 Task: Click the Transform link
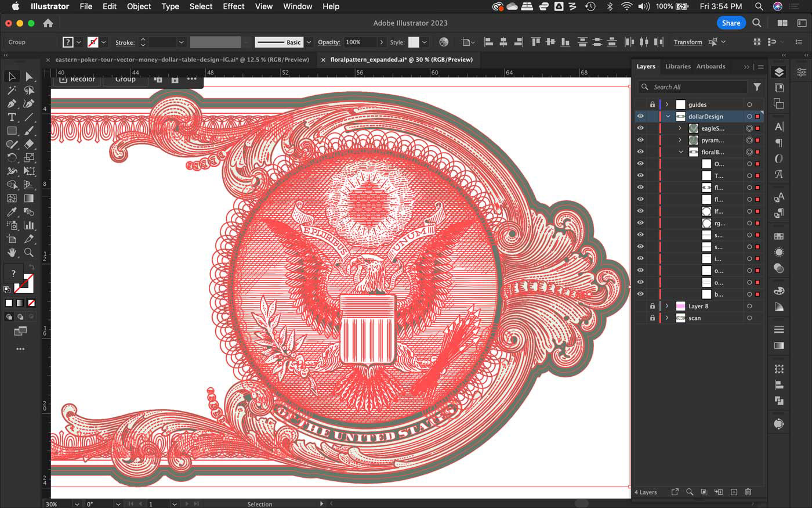(x=688, y=42)
